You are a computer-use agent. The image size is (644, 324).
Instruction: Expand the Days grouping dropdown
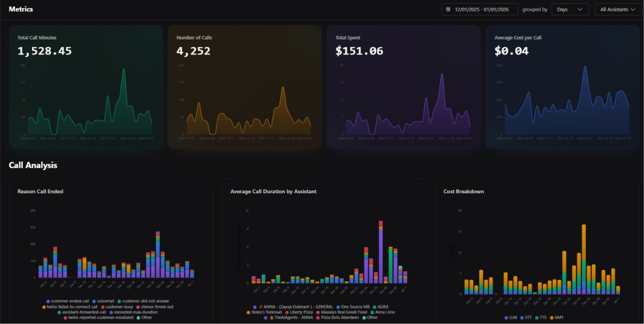pyautogui.click(x=569, y=9)
